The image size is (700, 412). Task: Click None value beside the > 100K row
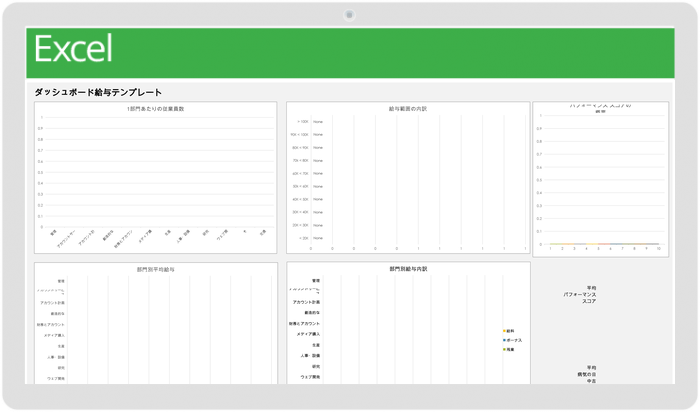pos(318,122)
